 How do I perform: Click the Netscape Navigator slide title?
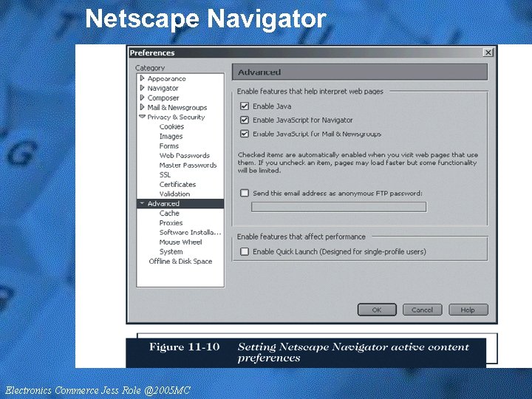pos(205,18)
